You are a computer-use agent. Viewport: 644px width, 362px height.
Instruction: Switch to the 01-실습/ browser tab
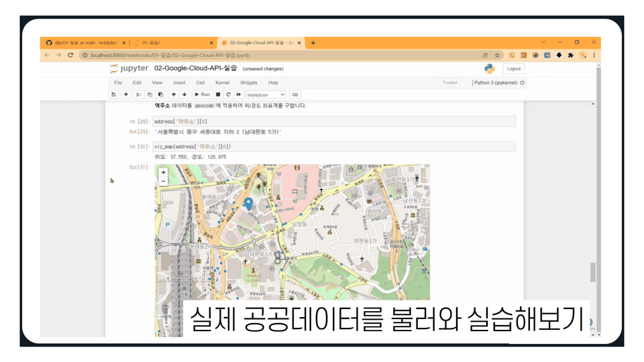coord(173,43)
